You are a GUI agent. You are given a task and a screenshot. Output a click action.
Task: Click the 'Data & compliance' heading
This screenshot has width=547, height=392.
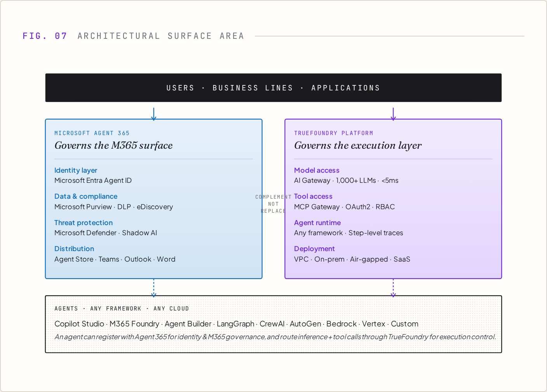(86, 196)
